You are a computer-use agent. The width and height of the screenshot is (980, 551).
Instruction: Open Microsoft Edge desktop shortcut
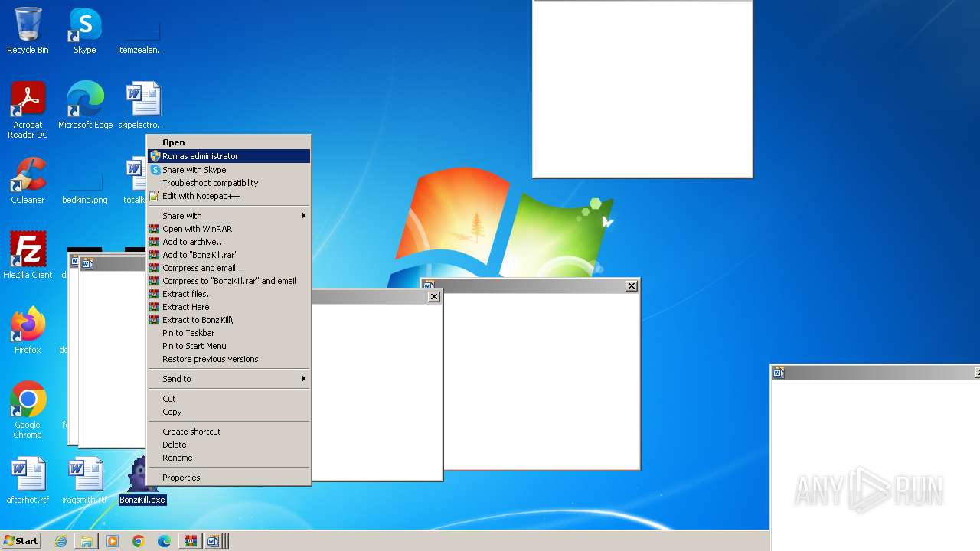pos(85,106)
